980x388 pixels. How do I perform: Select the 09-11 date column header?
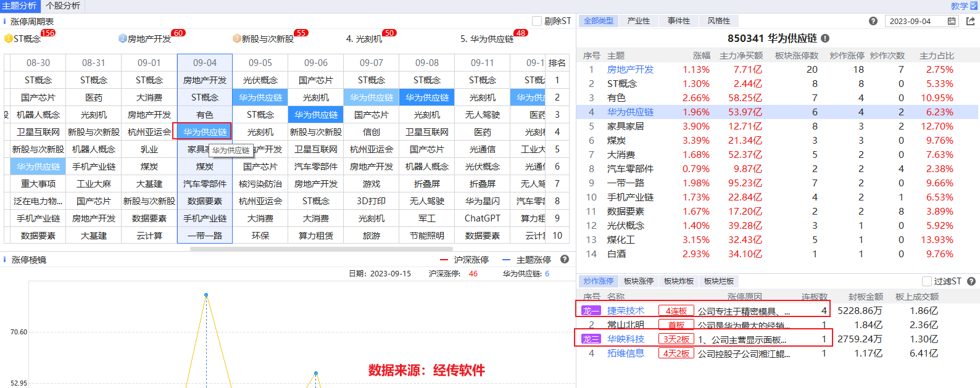click(x=483, y=63)
